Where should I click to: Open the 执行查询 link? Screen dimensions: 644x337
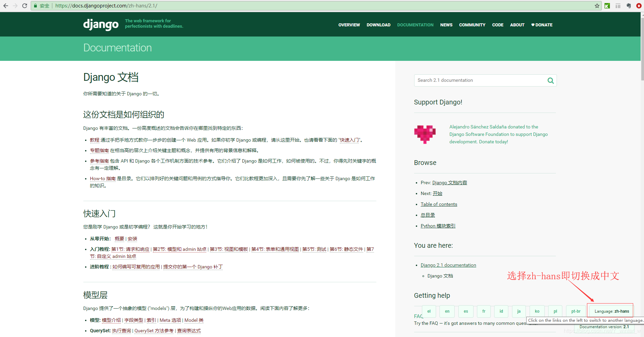pos(122,331)
